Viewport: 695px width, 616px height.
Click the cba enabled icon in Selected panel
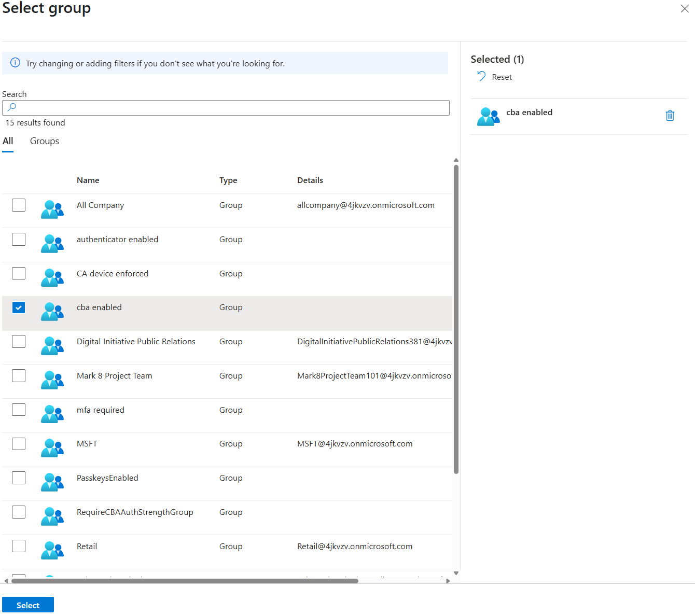[488, 116]
